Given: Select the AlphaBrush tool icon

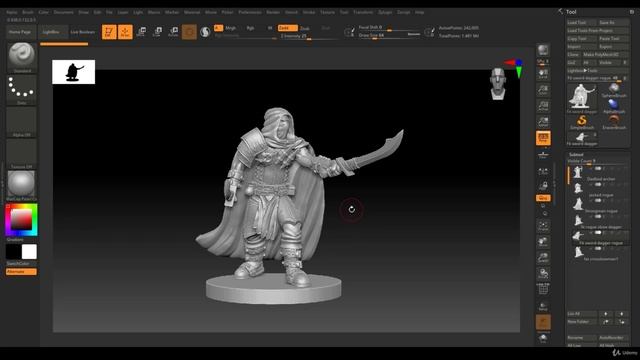Looking at the screenshot, I should [614, 106].
